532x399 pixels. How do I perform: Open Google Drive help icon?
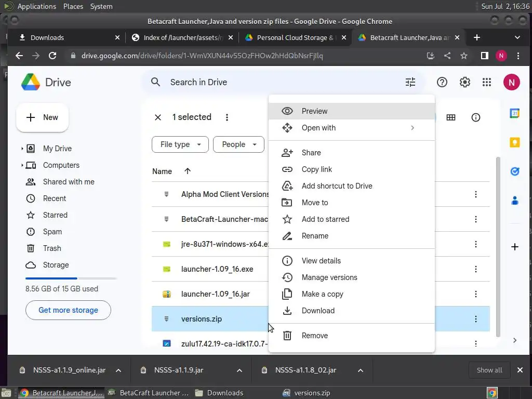[442, 82]
